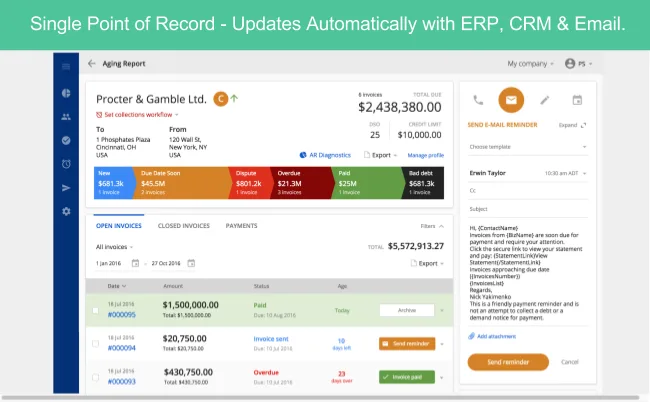
Task: Open the Export dropdown in the company card
Action: point(381,155)
